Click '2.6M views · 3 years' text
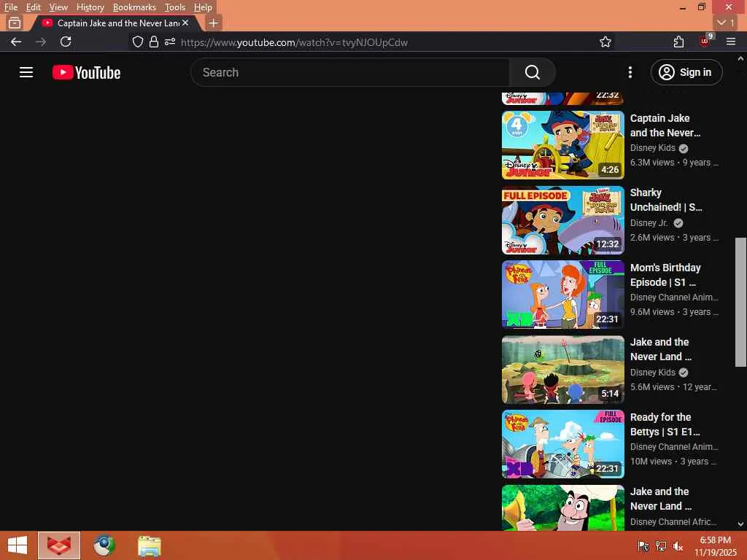747x560 pixels. click(674, 237)
